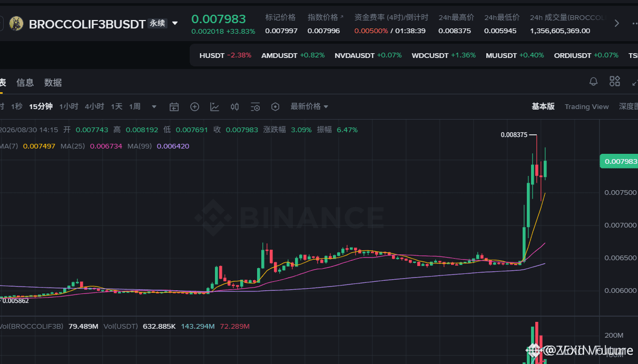The width and height of the screenshot is (638, 364).
Task: Click the 标记价格 value 0.007997
Action: (x=281, y=31)
